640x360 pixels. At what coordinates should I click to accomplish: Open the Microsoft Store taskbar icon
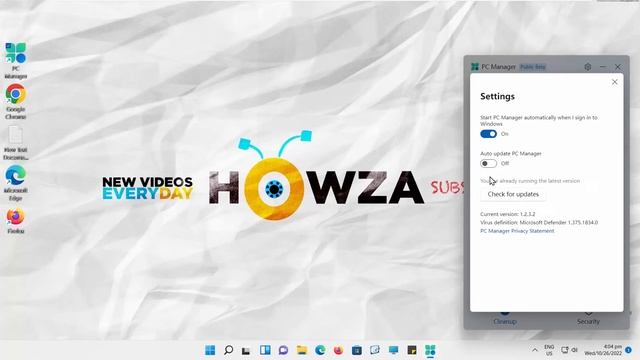tap(357, 350)
